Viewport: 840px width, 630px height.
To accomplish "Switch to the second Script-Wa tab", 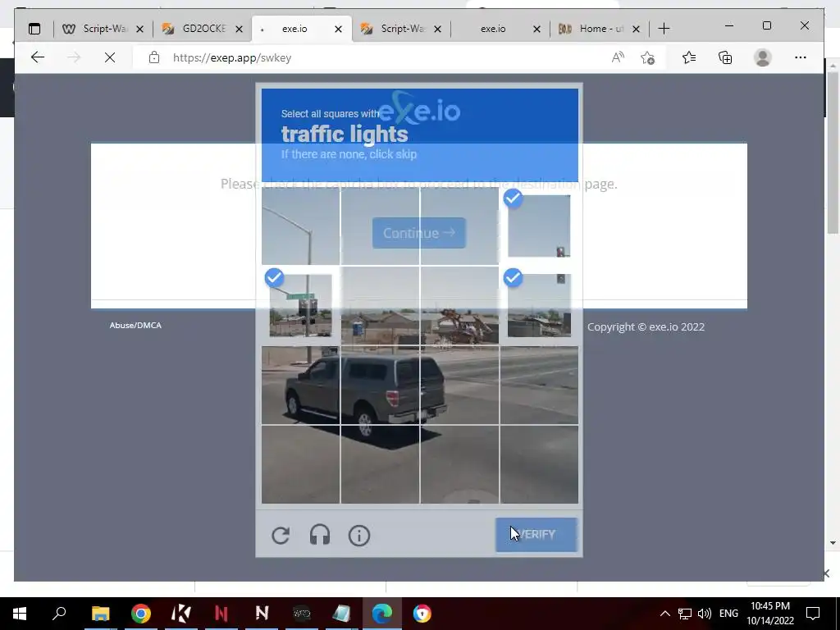I will pos(401,29).
